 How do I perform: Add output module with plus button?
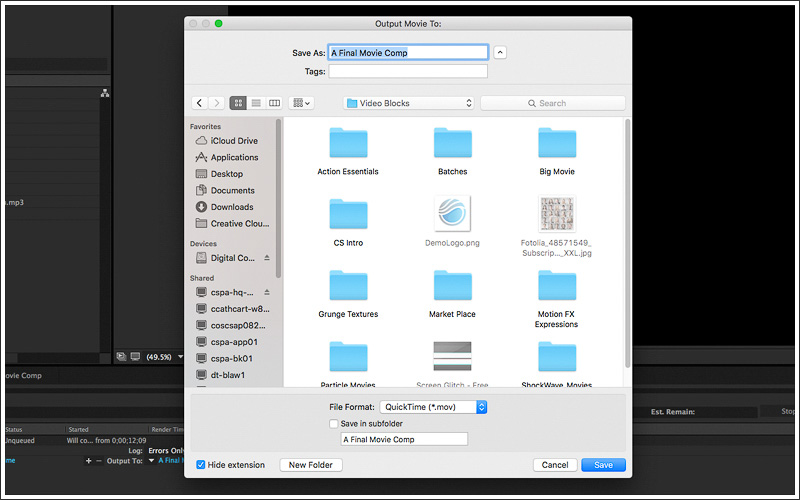(88, 461)
